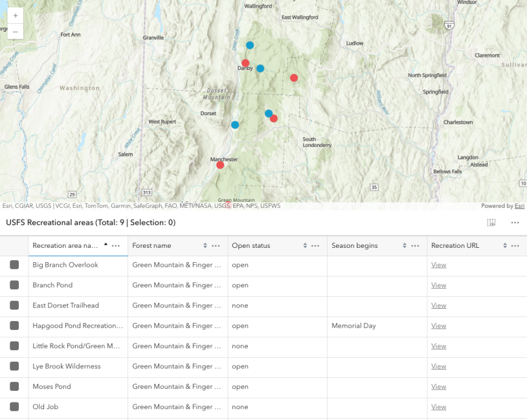The width and height of the screenshot is (527, 420).
Task: Click the Season begins column header
Action: [x=356, y=245]
